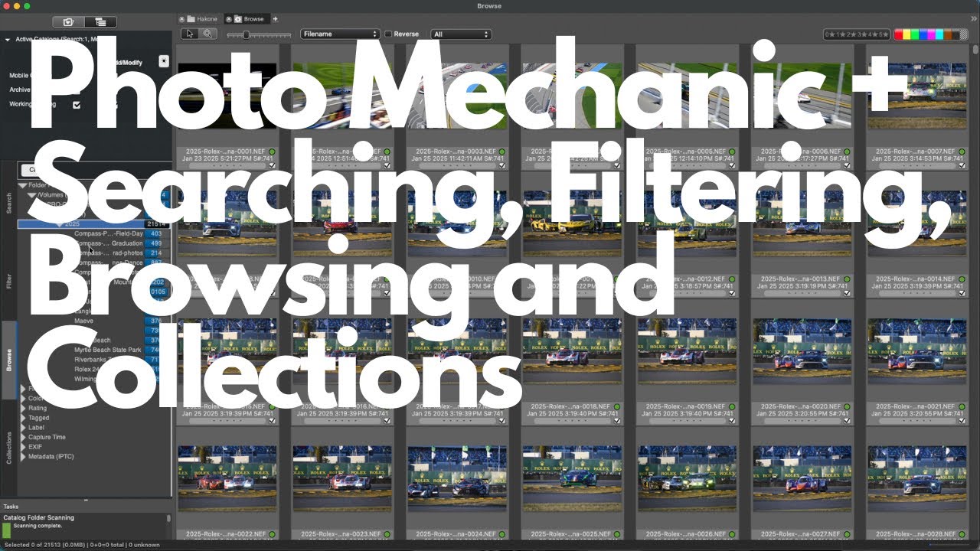This screenshot has width=980, height=551.
Task: Click green status dot on na-0022.NEF
Action: point(272,534)
